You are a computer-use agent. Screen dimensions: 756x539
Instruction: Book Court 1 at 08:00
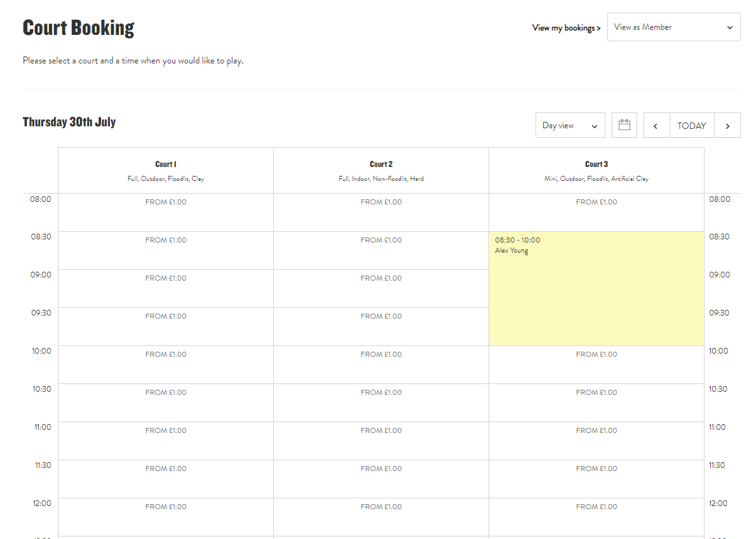(166, 212)
